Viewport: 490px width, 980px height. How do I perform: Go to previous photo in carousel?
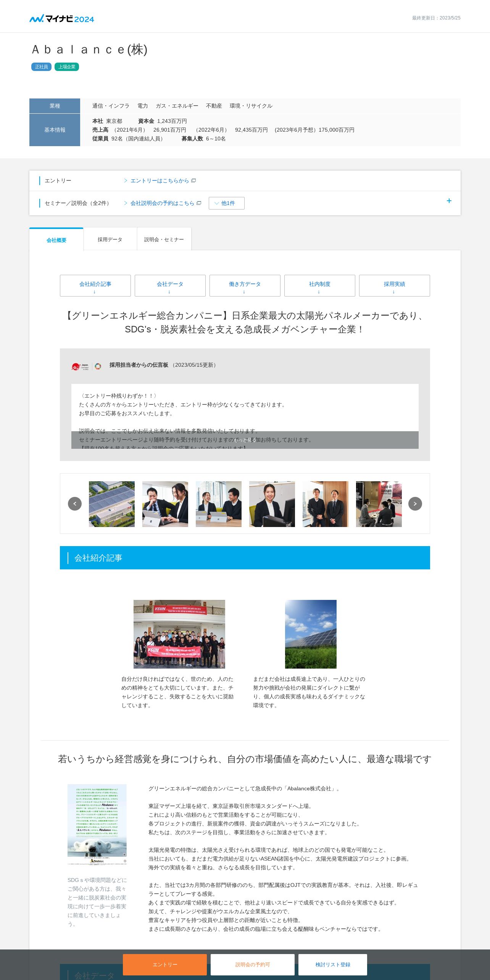75,504
